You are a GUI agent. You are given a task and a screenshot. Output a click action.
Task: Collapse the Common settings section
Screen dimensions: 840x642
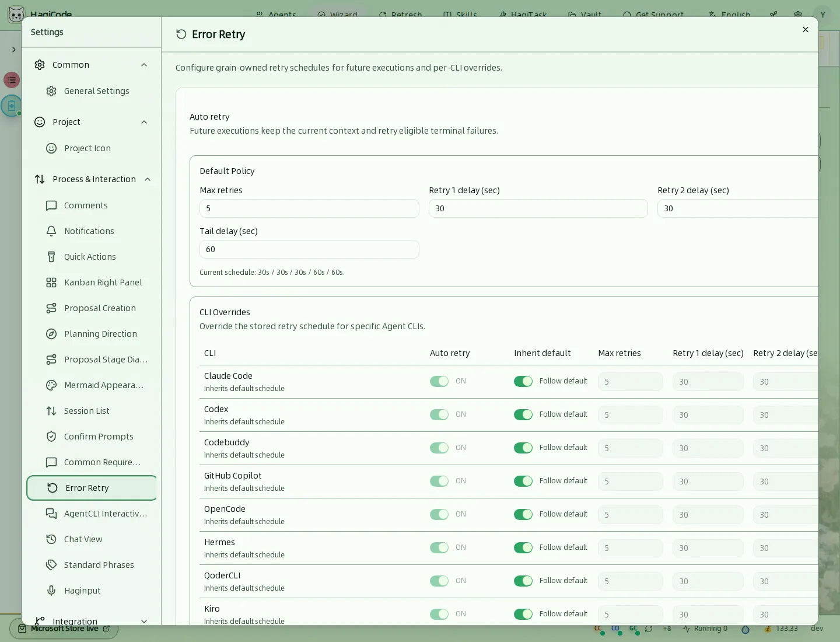(144, 65)
